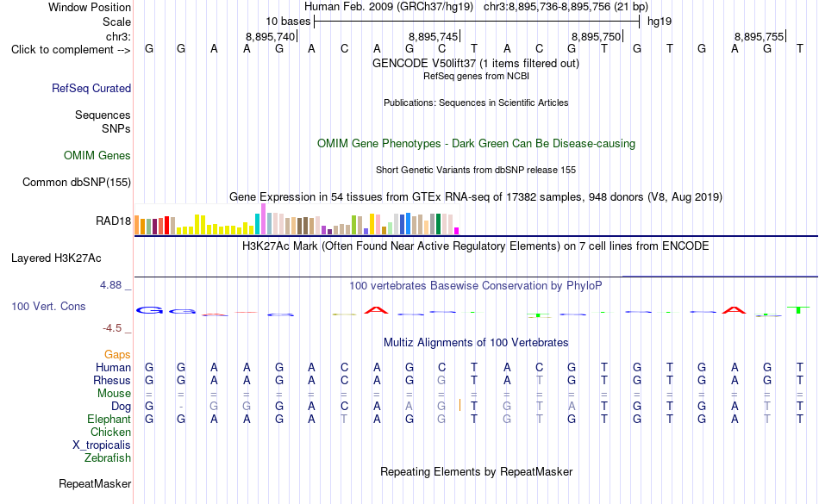This screenshot has width=819, height=504.
Task: Click the short magenta bar ending RAD18 chart
Action: (x=457, y=231)
